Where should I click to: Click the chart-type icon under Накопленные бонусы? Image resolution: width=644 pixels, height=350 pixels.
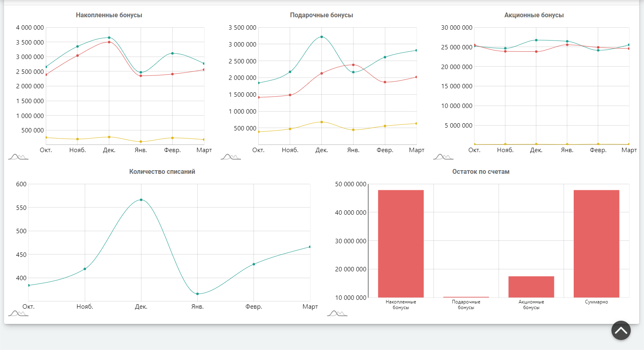pyautogui.click(x=18, y=157)
